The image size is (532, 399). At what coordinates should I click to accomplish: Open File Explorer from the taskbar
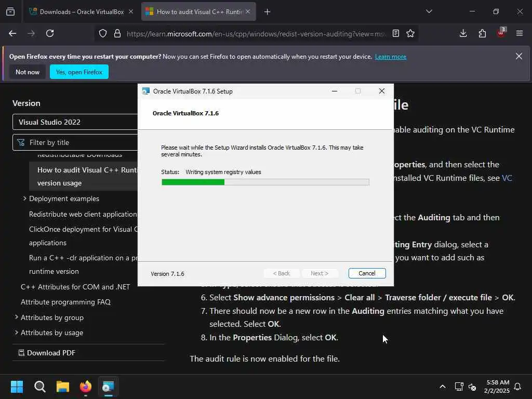point(63,387)
